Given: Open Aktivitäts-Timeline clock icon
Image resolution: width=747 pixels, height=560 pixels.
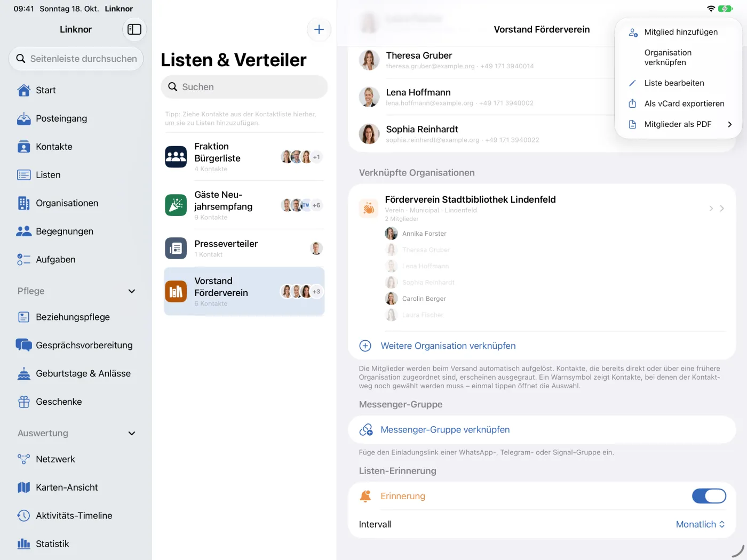Looking at the screenshot, I should [24, 516].
